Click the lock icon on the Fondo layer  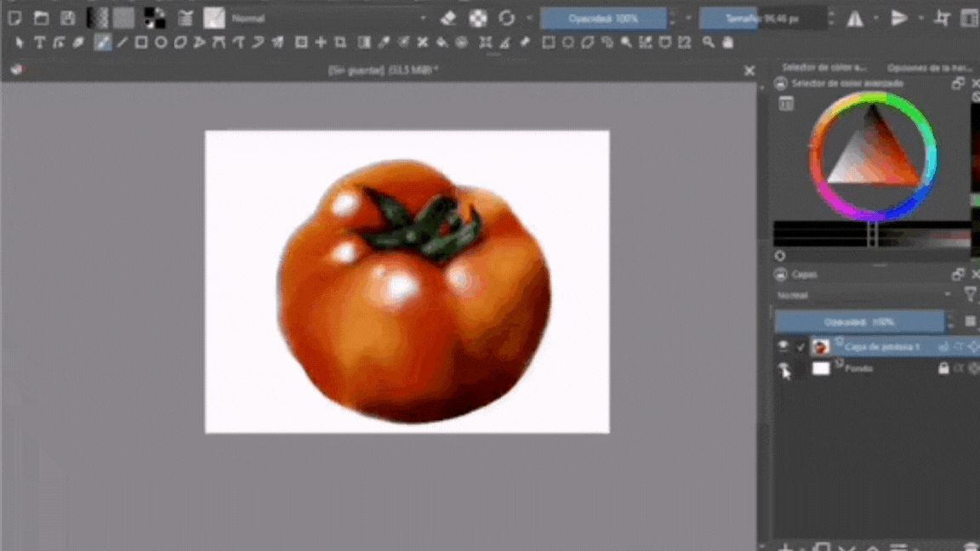click(944, 368)
